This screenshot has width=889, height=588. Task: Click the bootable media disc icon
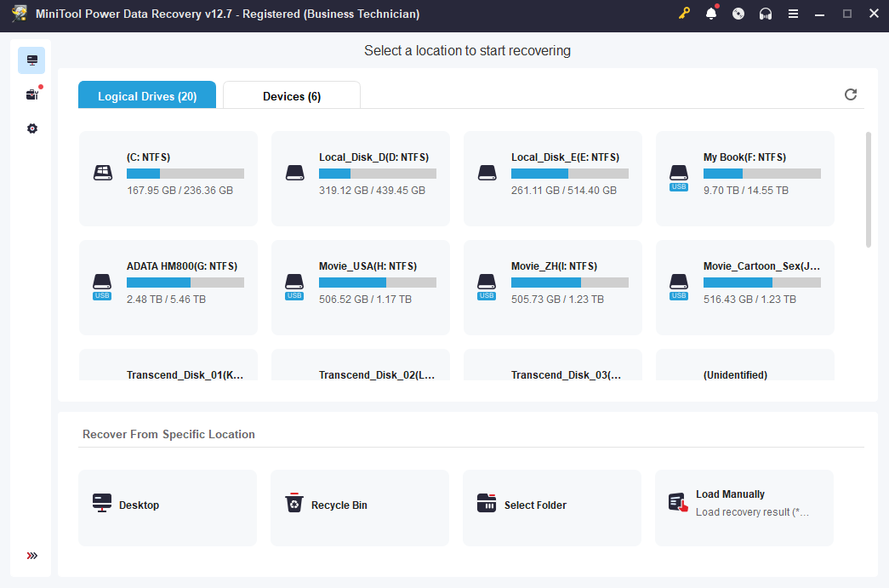738,14
